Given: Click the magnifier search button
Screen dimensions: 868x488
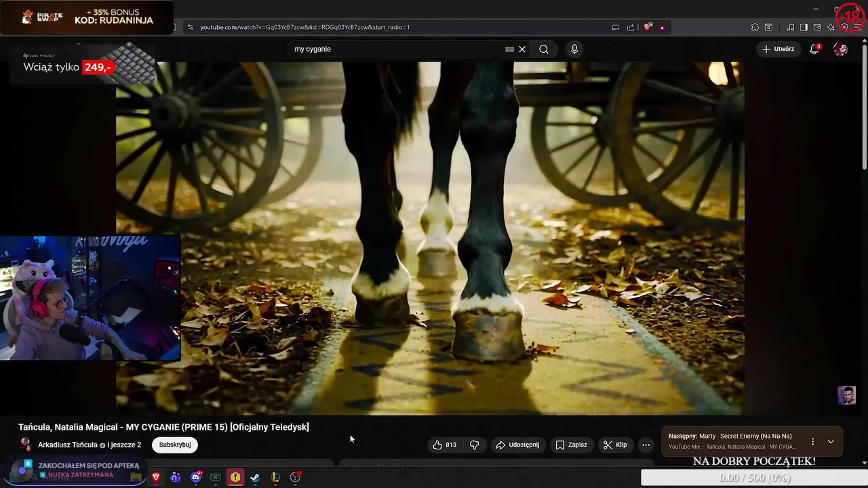Looking at the screenshot, I should pyautogui.click(x=544, y=49).
